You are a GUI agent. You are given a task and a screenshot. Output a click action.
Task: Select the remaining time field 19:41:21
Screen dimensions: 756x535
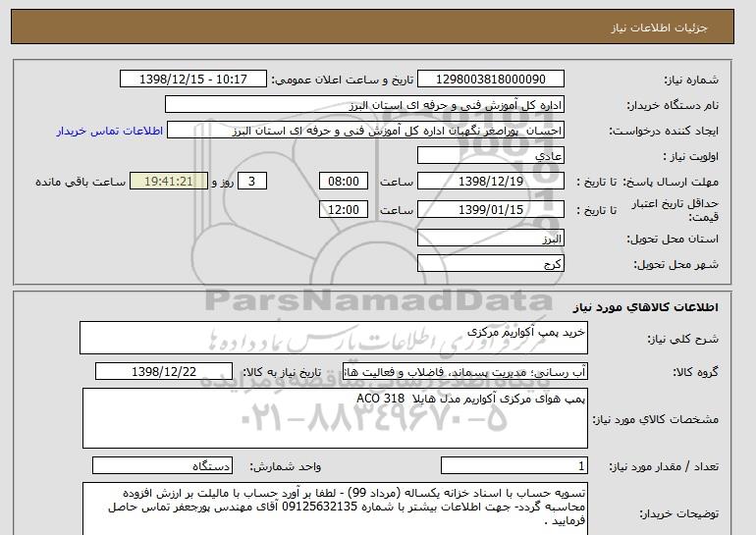pos(169,182)
